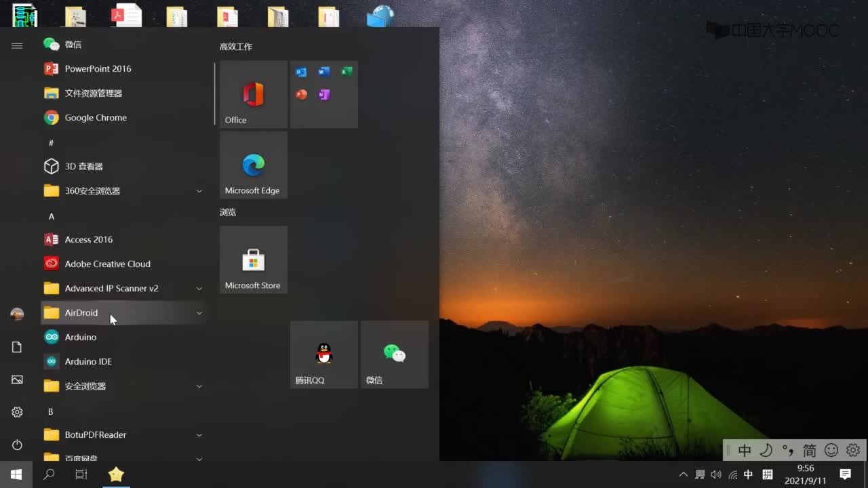Click the Windows Start button
The image size is (868, 488).
pyautogui.click(x=16, y=474)
